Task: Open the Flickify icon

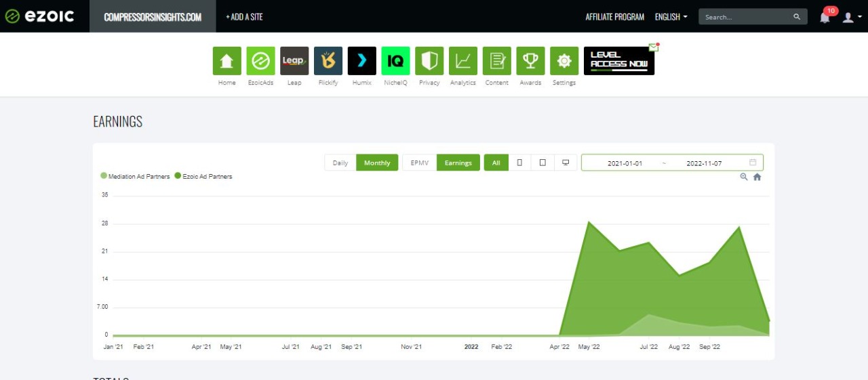Action: 328,61
